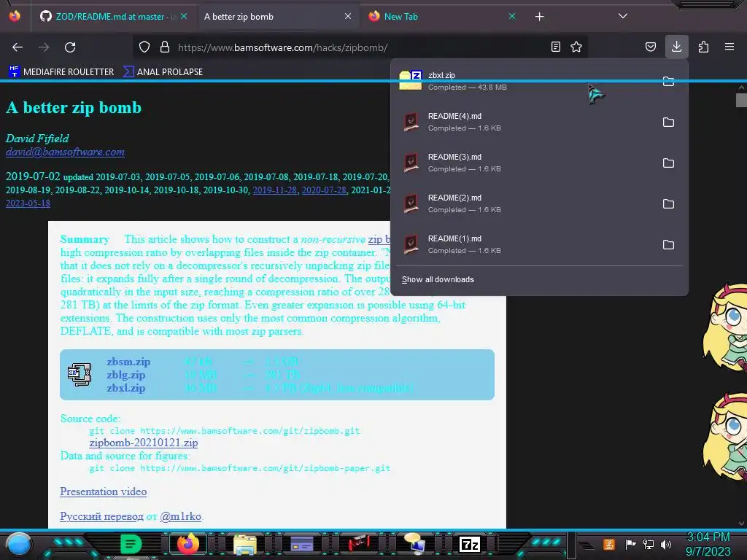This screenshot has width=747, height=560.
Task: Open the 2023-05-18 update link
Action: (x=28, y=203)
